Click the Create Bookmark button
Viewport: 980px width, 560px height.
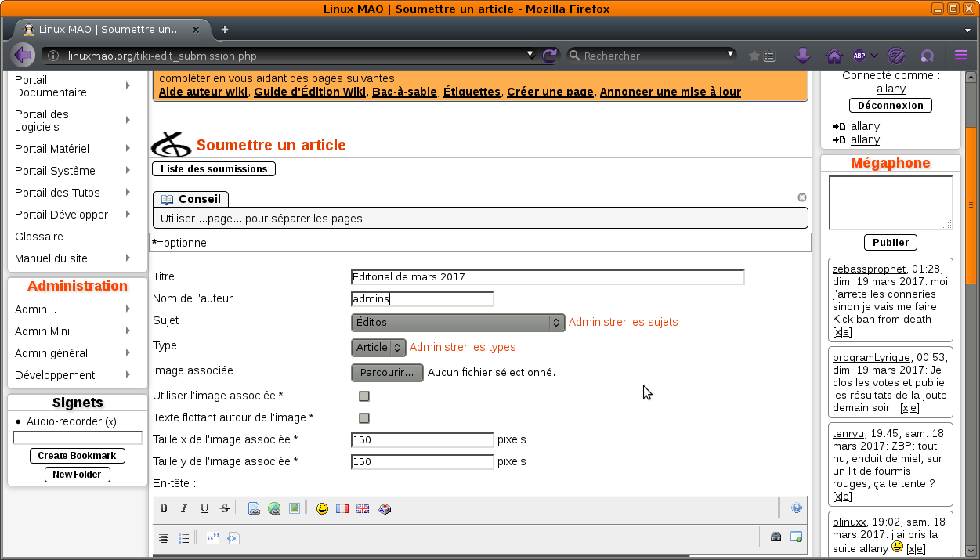point(77,456)
